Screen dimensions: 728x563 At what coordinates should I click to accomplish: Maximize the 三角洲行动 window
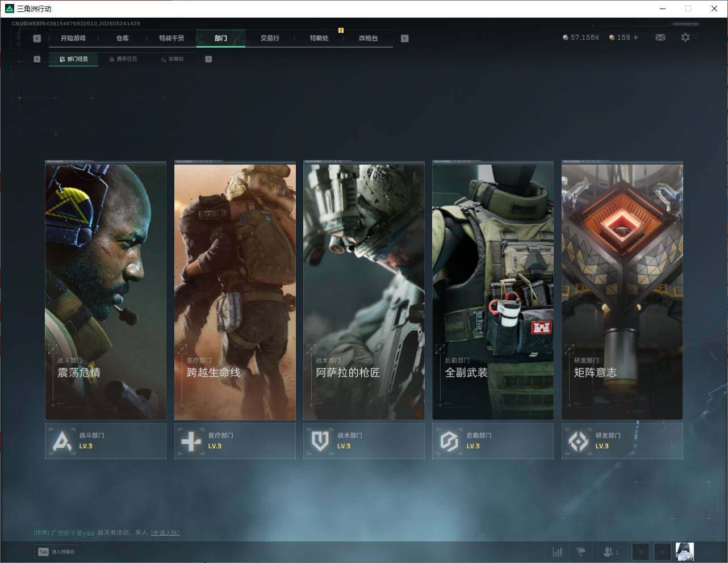tap(688, 9)
